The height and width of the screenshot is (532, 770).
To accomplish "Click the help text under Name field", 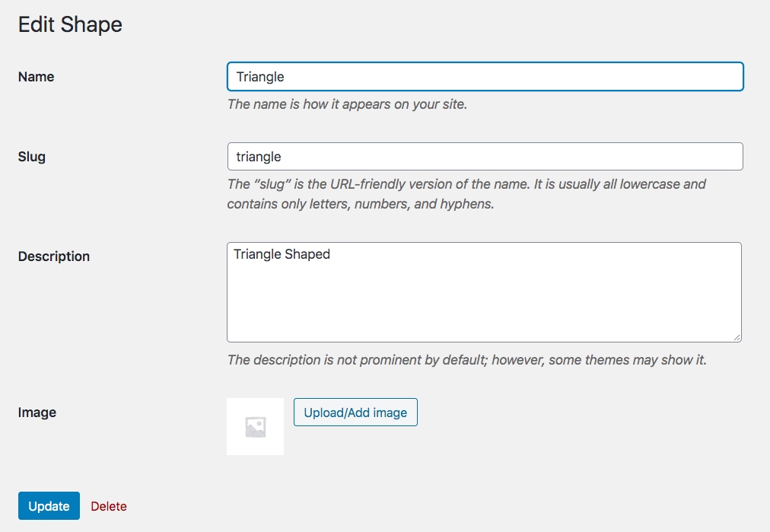I will 347,104.
